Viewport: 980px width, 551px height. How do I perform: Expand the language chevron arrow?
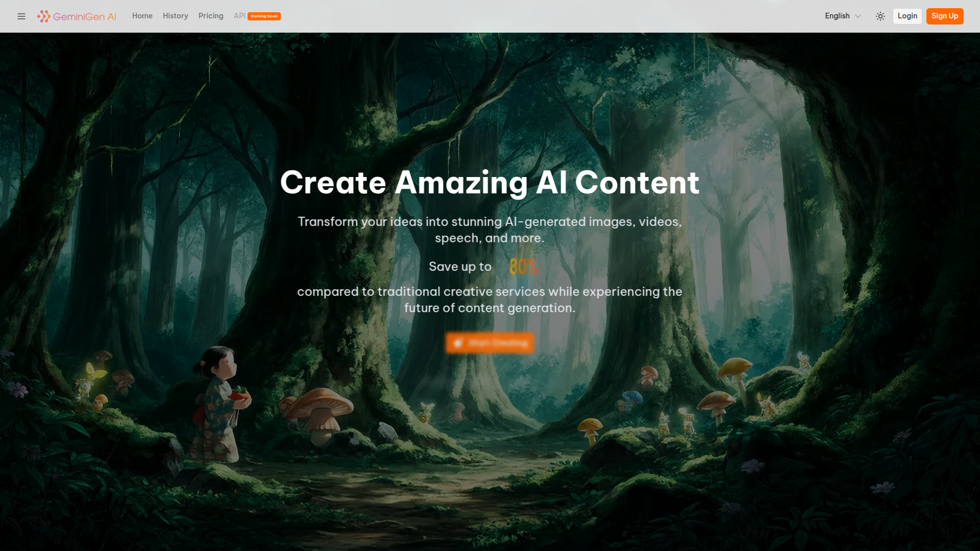tap(859, 16)
